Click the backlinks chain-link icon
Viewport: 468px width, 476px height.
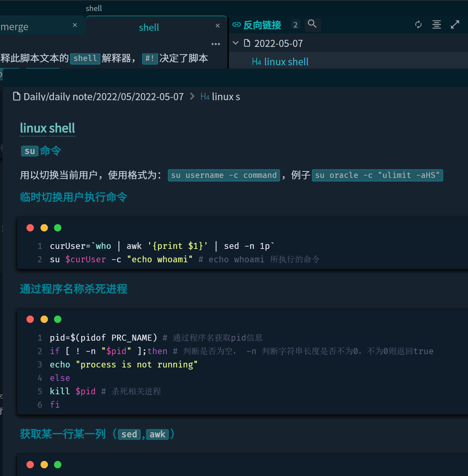coord(237,24)
